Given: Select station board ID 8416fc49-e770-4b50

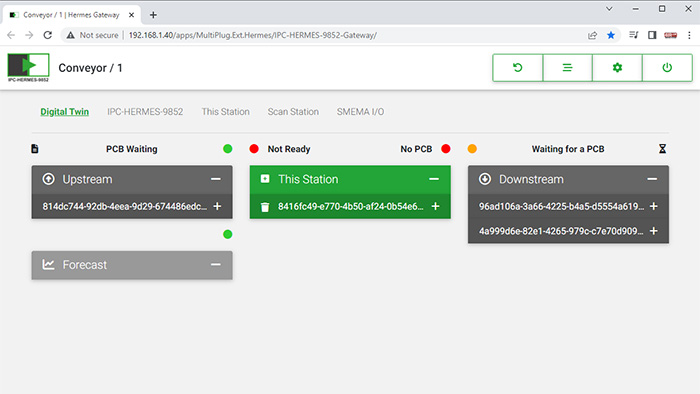Looking at the screenshot, I should [x=350, y=206].
